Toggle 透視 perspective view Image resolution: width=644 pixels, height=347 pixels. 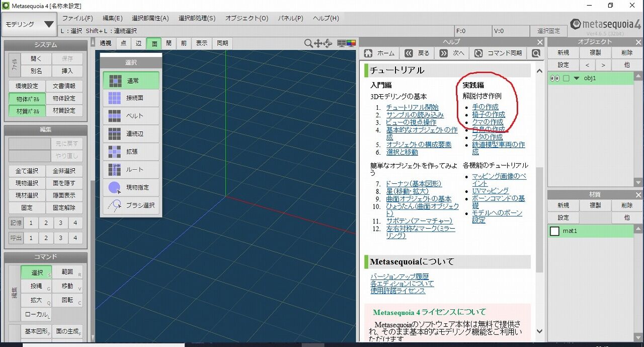(x=106, y=43)
